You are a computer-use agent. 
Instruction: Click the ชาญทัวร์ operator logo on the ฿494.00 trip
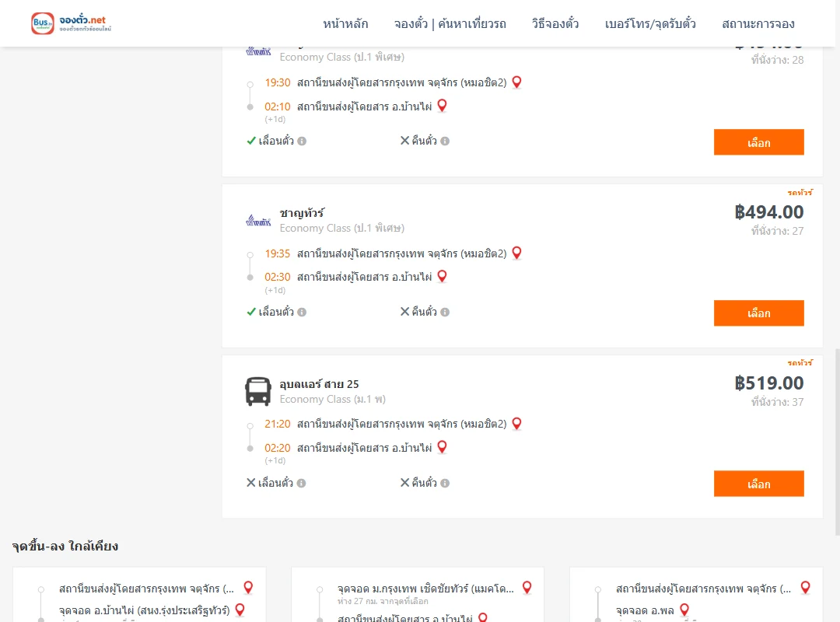[x=258, y=220]
